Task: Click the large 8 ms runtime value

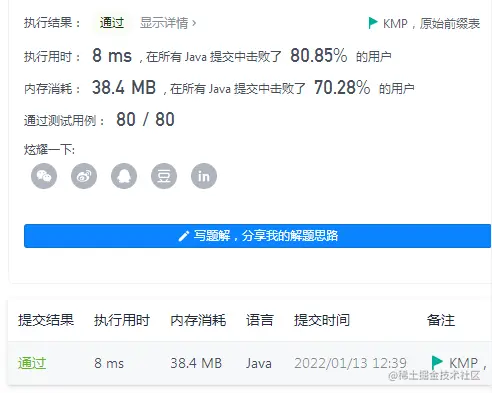Action: point(112,55)
